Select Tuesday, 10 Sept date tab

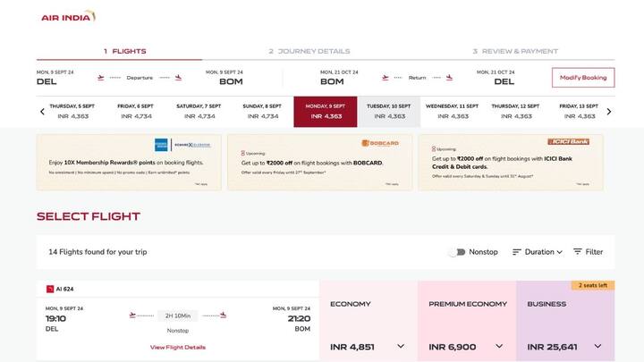click(x=389, y=112)
